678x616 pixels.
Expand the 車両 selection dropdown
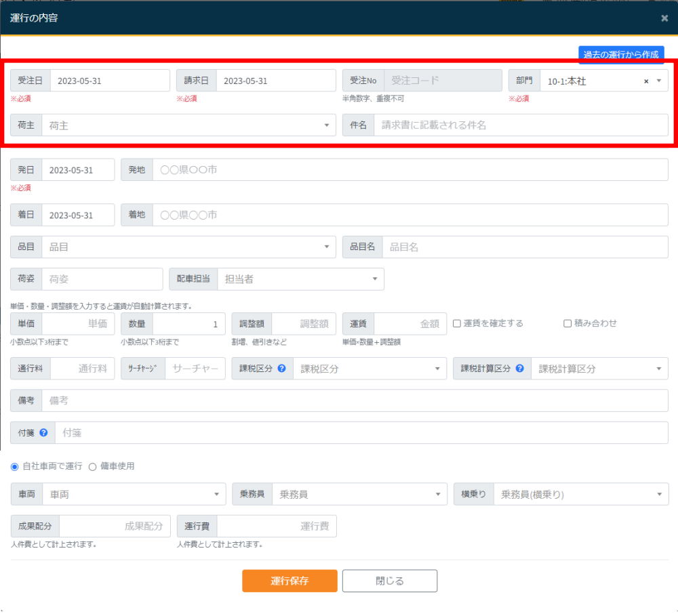tap(134, 495)
